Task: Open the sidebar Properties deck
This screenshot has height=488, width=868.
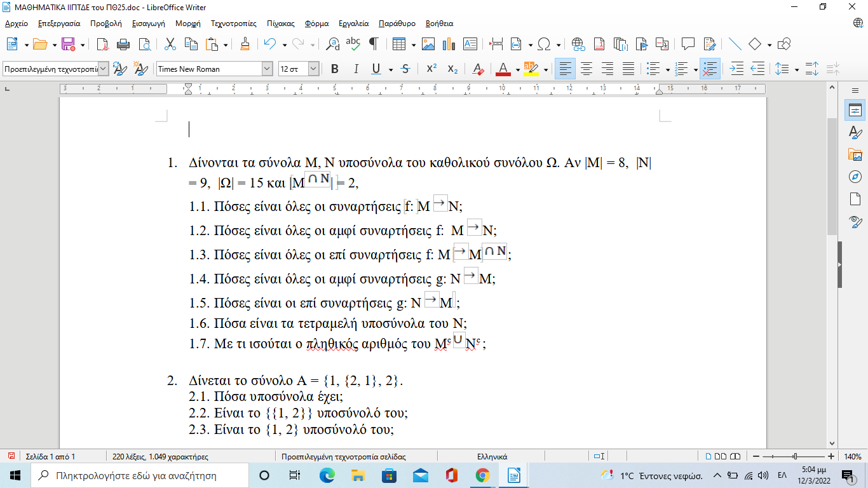Action: [855, 111]
